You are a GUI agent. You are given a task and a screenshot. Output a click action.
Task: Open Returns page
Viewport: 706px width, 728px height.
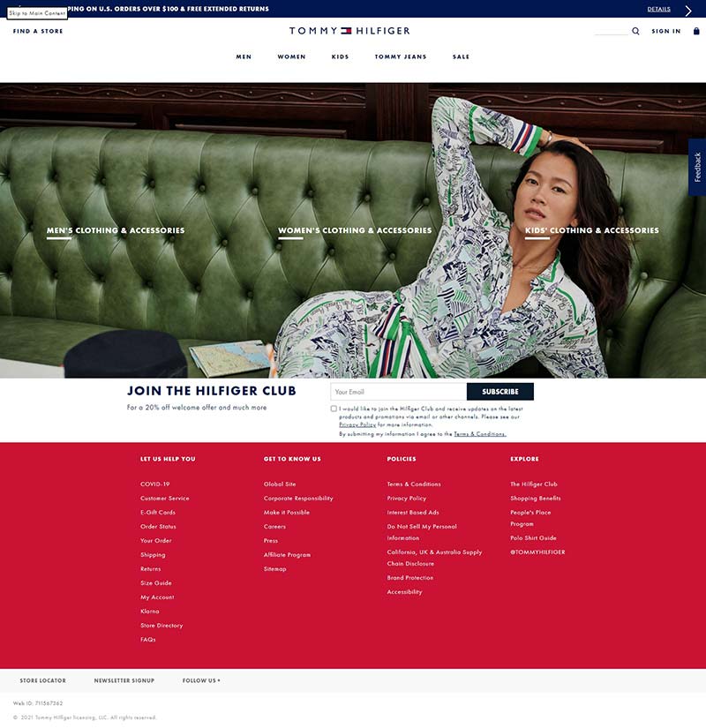point(150,569)
